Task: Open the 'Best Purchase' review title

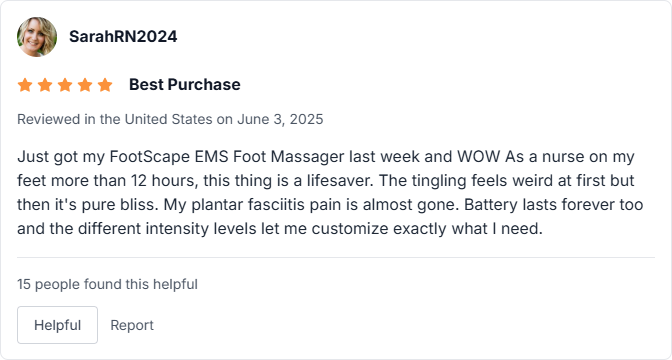Action: pyautogui.click(x=185, y=84)
